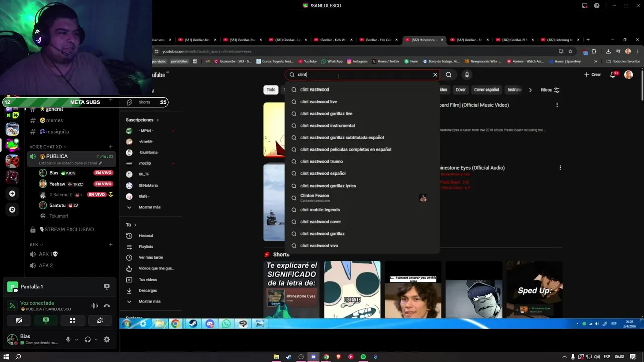Image resolution: width=644 pixels, height=362 pixels.
Task: Pick suggestion "clint mobile legends"
Action: 362,210
